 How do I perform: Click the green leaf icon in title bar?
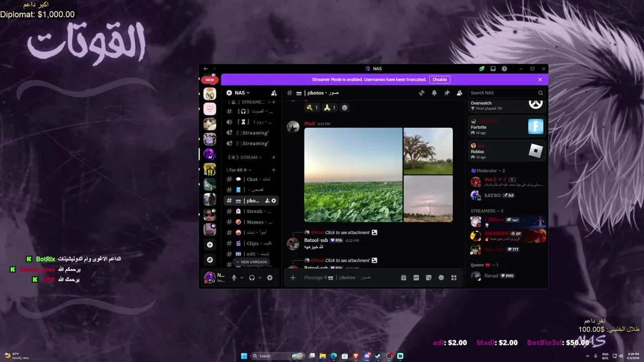tap(481, 69)
